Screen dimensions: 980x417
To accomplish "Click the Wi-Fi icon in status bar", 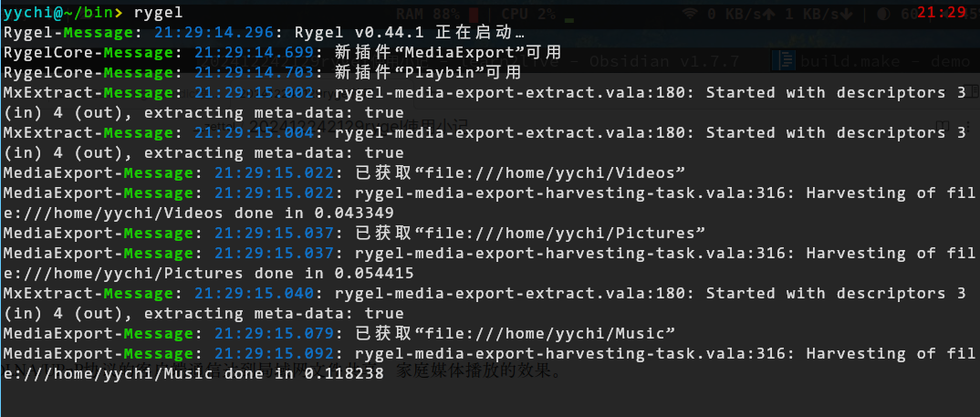I will [691, 13].
